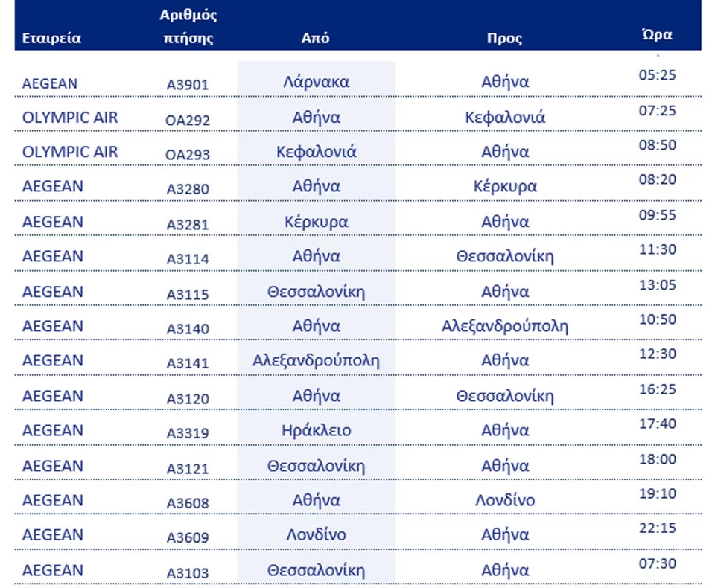Click OLYMPIC AIR in the OA292 row
Image resolution: width=715 pixels, height=588 pixels.
pos(70,118)
